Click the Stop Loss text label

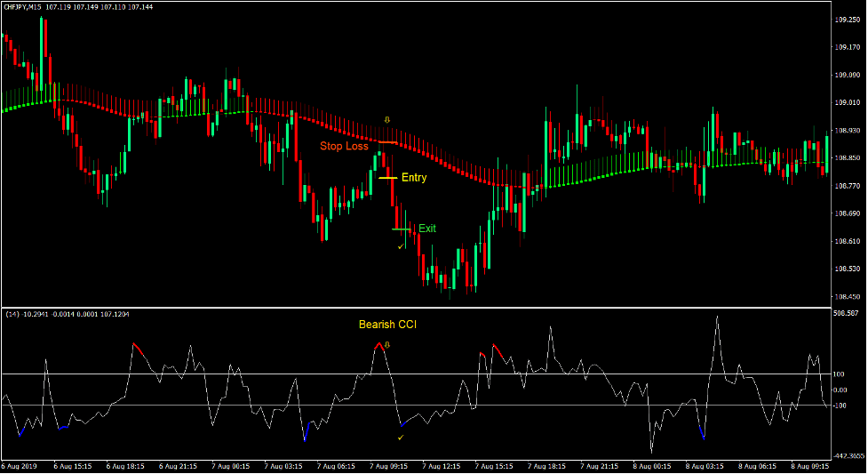[344, 146]
